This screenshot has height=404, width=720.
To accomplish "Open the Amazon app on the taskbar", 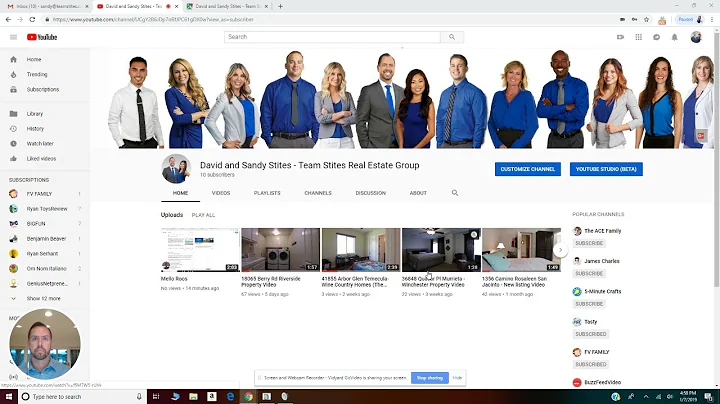I will coord(212,396).
